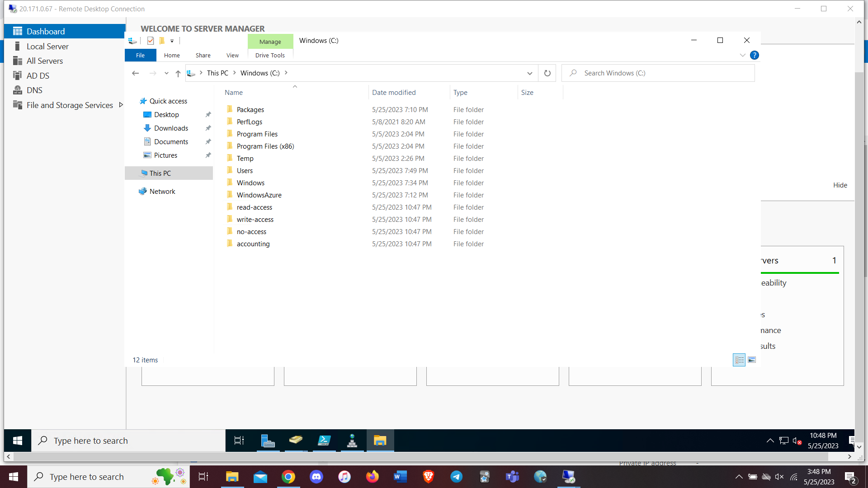Open the Explorer help question mark icon
The image size is (868, 488).
coord(754,55)
